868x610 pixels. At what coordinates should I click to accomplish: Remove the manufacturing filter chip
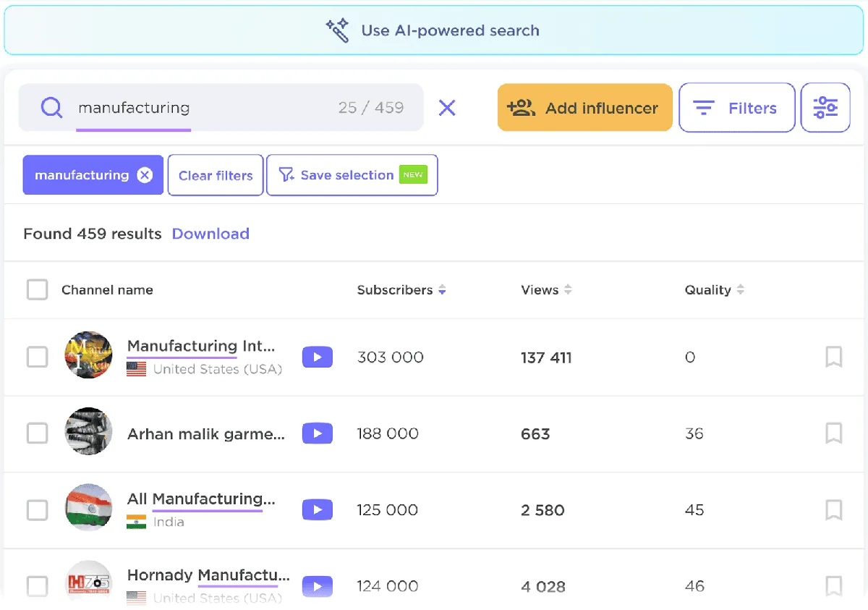pos(145,175)
